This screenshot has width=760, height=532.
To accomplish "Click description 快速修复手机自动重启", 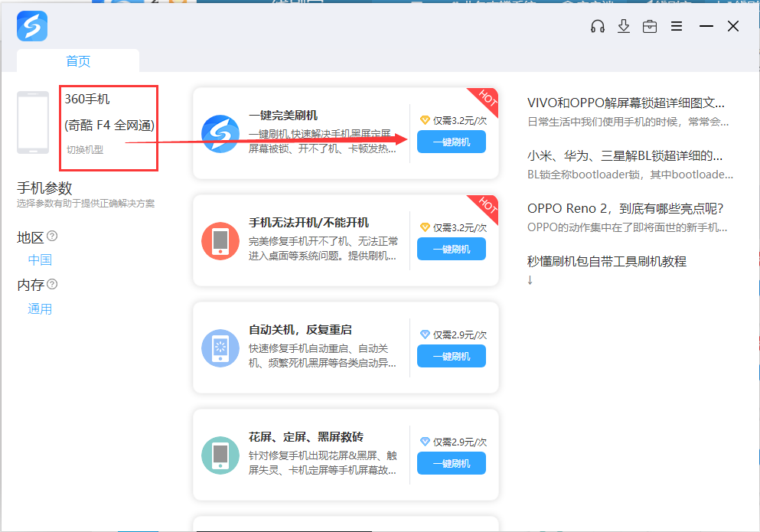I will point(323,355).
